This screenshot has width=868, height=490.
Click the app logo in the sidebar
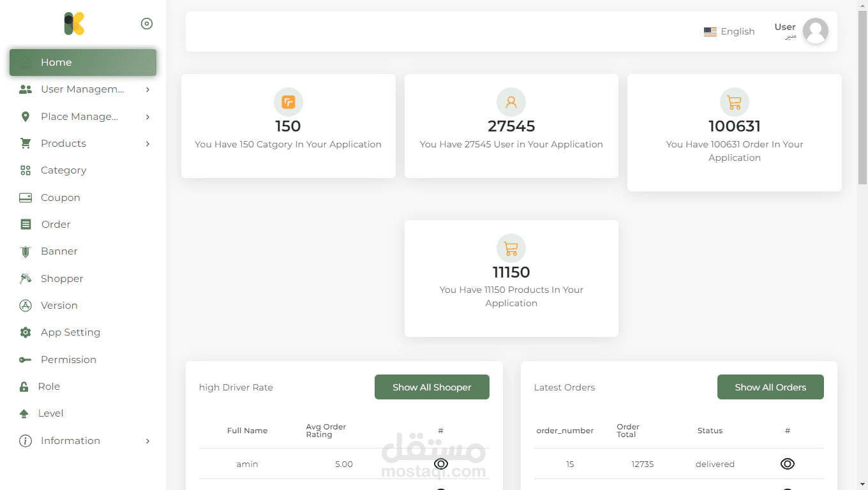tap(74, 24)
